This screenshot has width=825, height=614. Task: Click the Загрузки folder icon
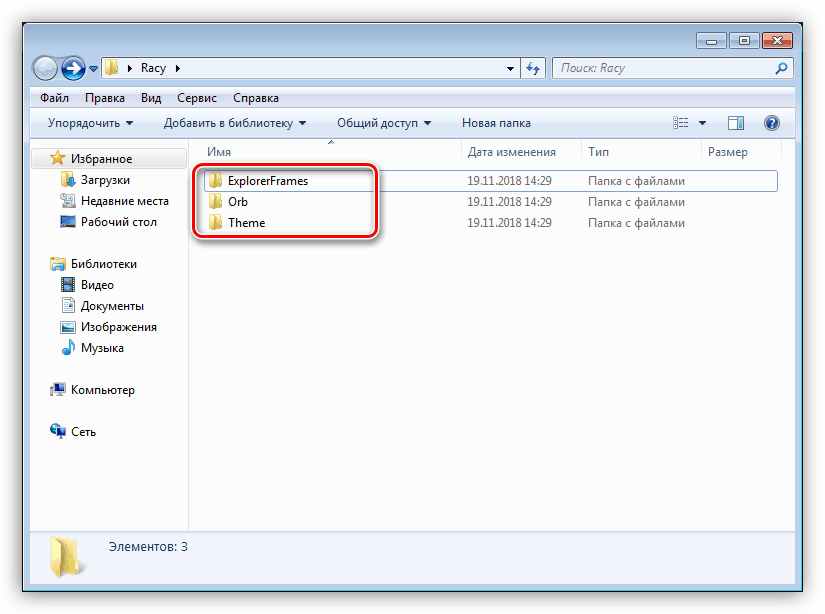pyautogui.click(x=68, y=179)
